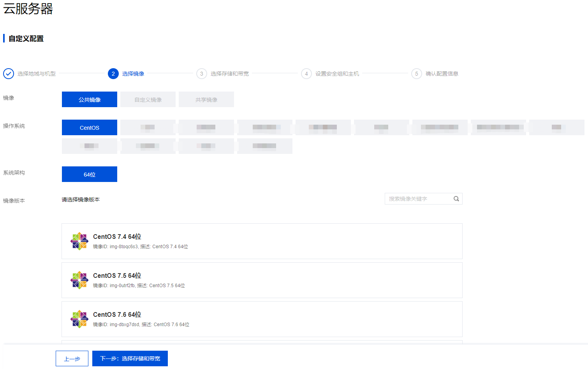Click the step 4 number circle
This screenshot has width=588, height=369.
click(x=306, y=74)
